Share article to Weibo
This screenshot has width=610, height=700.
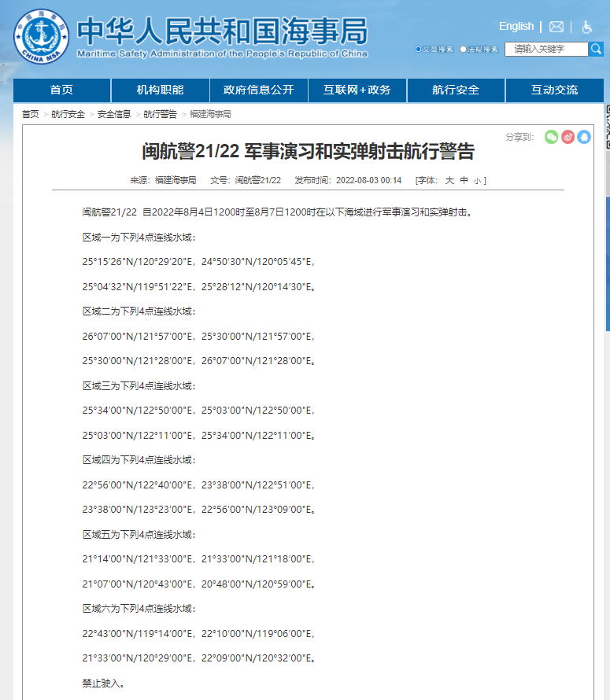pyautogui.click(x=567, y=137)
